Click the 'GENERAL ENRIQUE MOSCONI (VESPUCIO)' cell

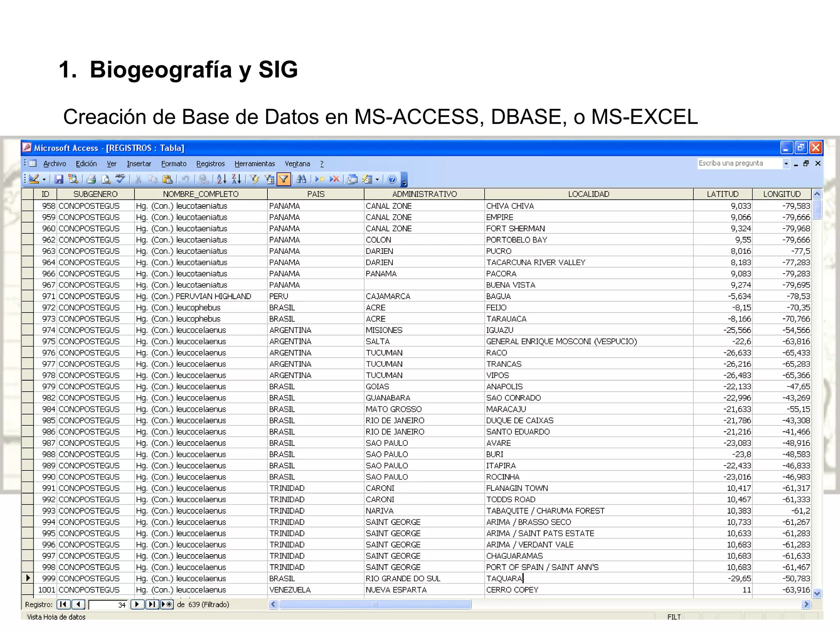[589, 341]
